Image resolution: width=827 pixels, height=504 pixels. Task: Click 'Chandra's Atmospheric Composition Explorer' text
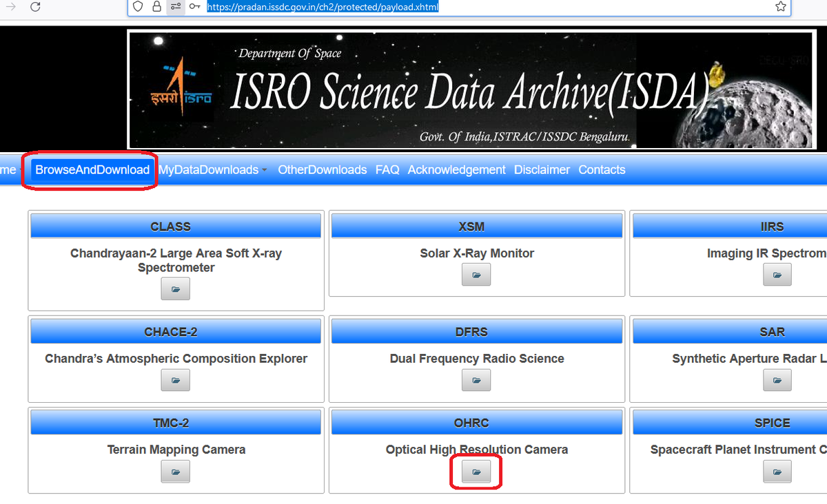[176, 359]
